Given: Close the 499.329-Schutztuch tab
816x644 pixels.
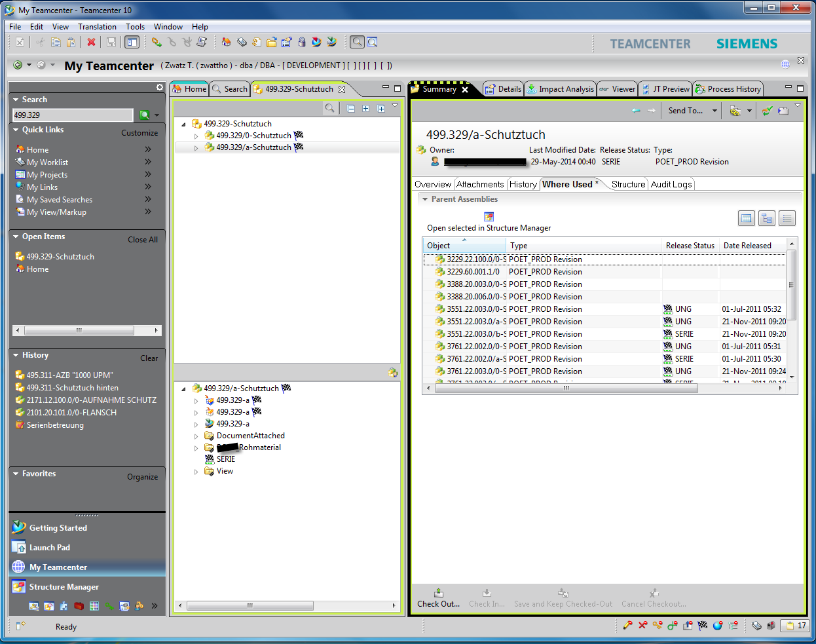Looking at the screenshot, I should click(342, 89).
